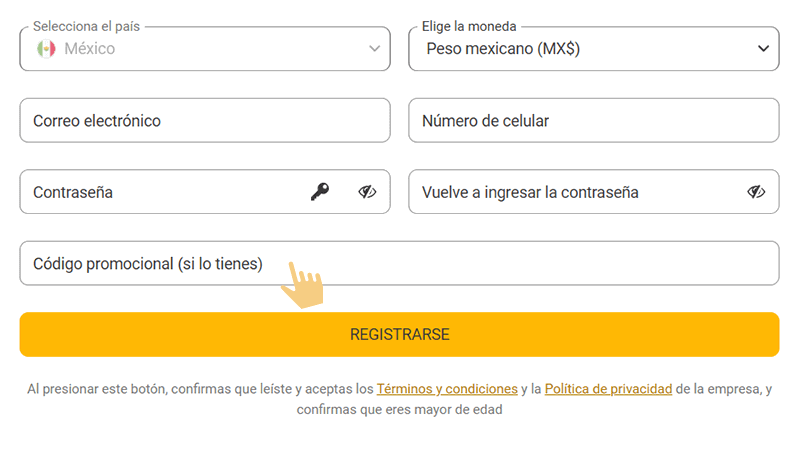This screenshot has width=800, height=450.
Task: Focus the Correo electrónico field
Action: [x=205, y=121]
